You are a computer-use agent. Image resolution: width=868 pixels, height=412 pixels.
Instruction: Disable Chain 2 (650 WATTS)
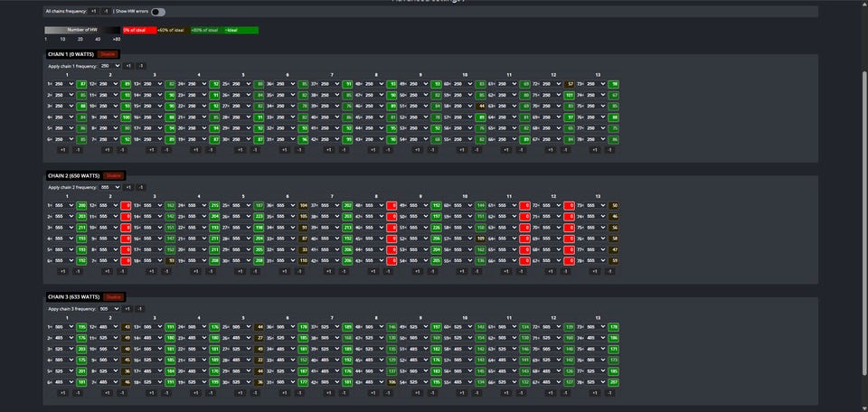coord(113,176)
